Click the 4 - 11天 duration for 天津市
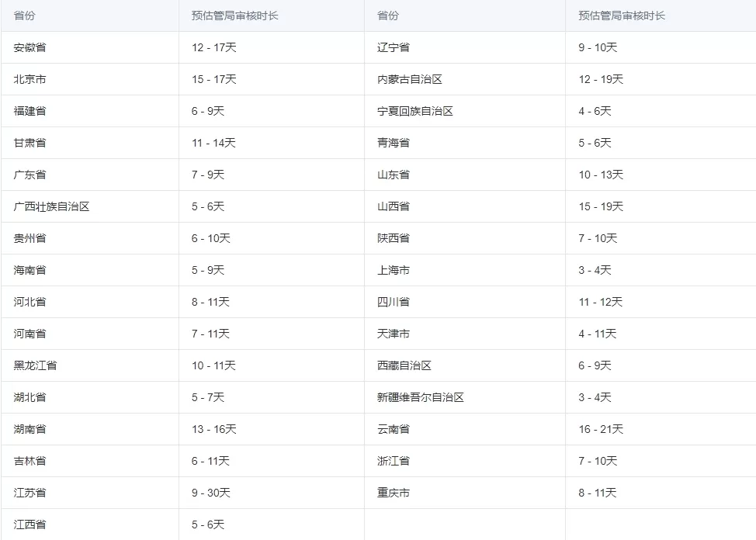Viewport: 756px width, 540px height. [598, 334]
